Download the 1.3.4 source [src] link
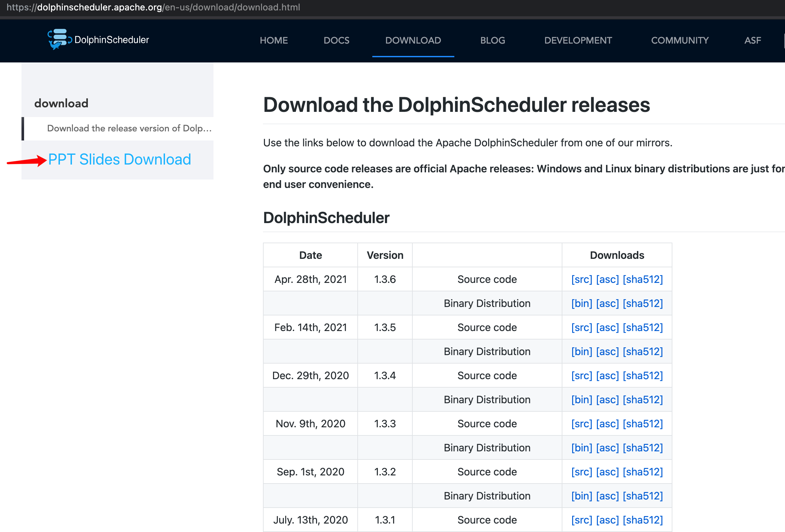 [x=581, y=376]
